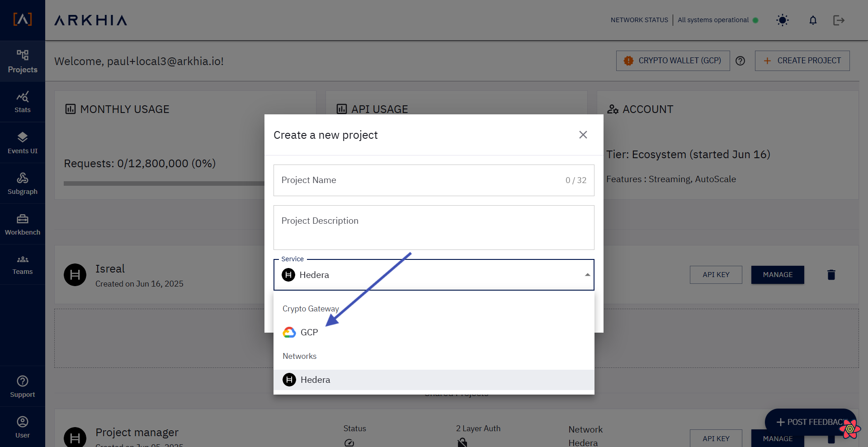Click 'Requests: 0/12,800,000 (0%)' text
The height and width of the screenshot is (447, 868).
tap(140, 164)
